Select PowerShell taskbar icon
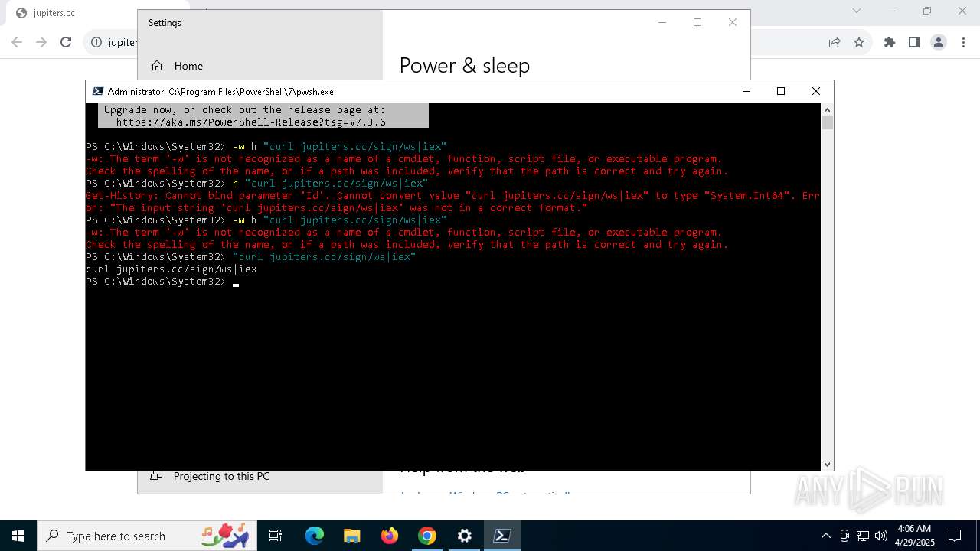 tap(502, 536)
